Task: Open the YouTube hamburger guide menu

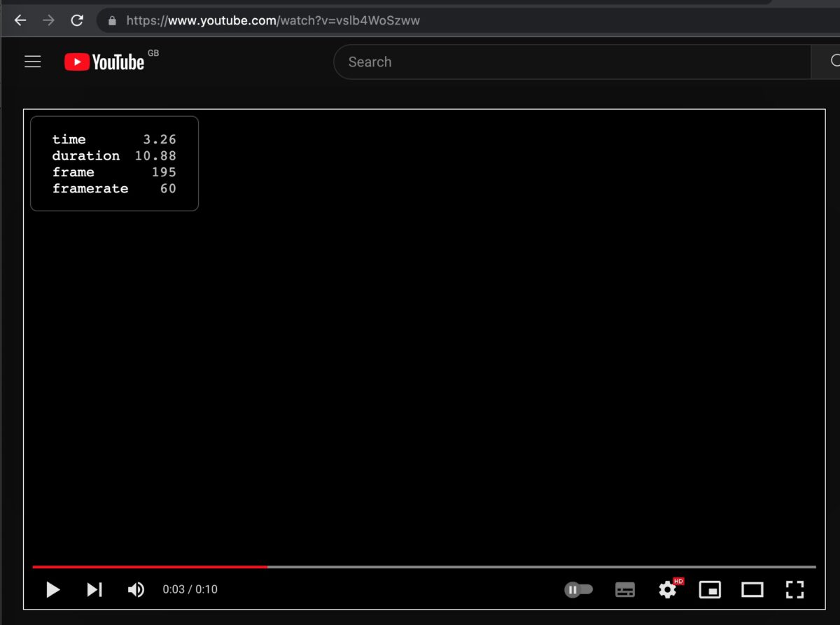Action: click(x=33, y=62)
